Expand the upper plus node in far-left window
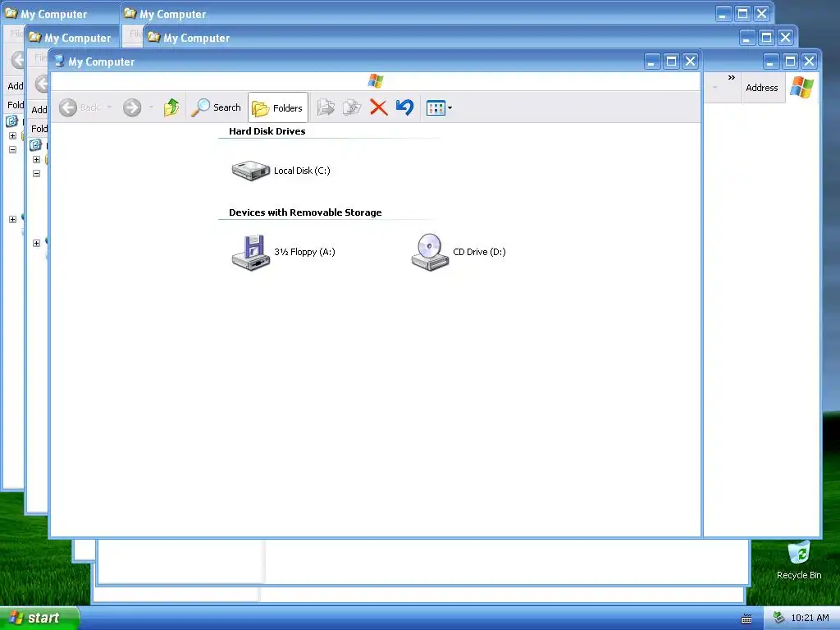Viewport: 840px width, 630px height. coord(13,136)
